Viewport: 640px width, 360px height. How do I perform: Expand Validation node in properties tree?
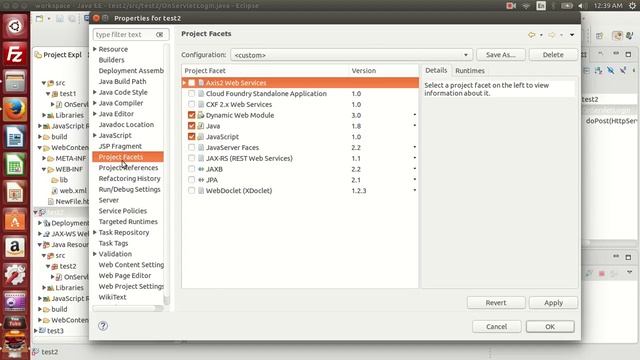click(x=95, y=254)
